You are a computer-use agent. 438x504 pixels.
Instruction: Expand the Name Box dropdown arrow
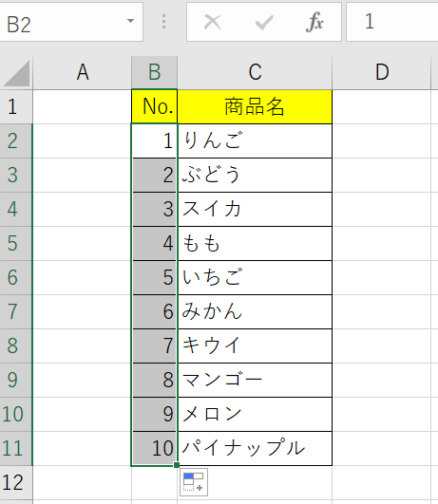pyautogui.click(x=130, y=21)
